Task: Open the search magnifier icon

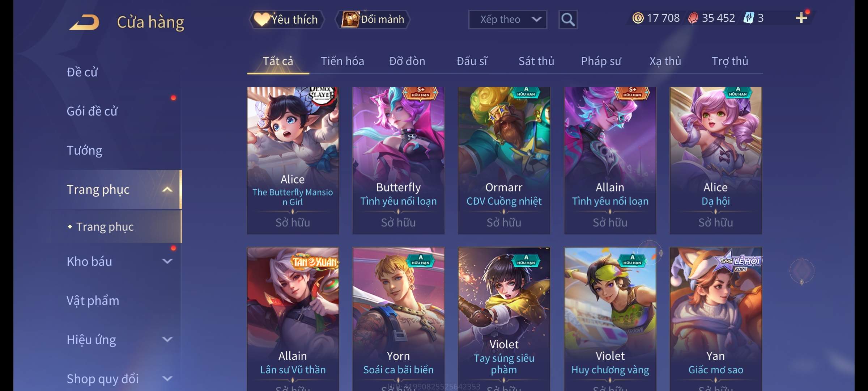Action: (568, 20)
